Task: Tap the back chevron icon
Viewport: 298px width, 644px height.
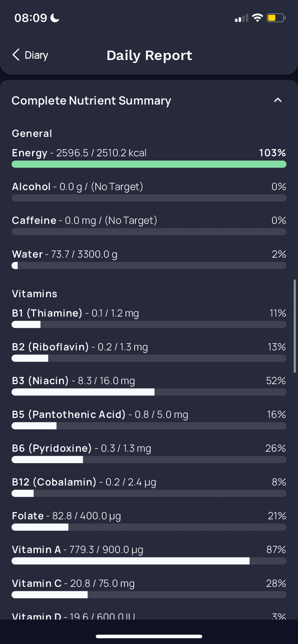Action: [x=16, y=55]
